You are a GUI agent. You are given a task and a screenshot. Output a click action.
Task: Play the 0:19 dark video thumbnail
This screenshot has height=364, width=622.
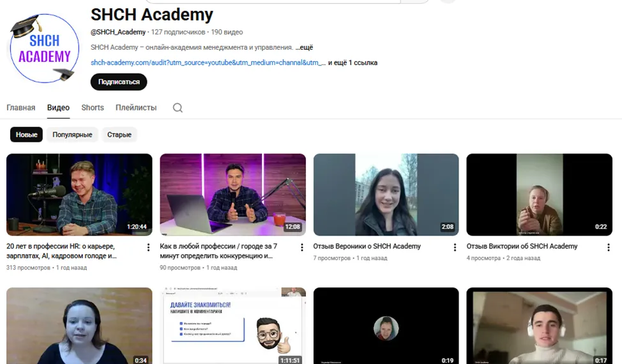(x=386, y=326)
